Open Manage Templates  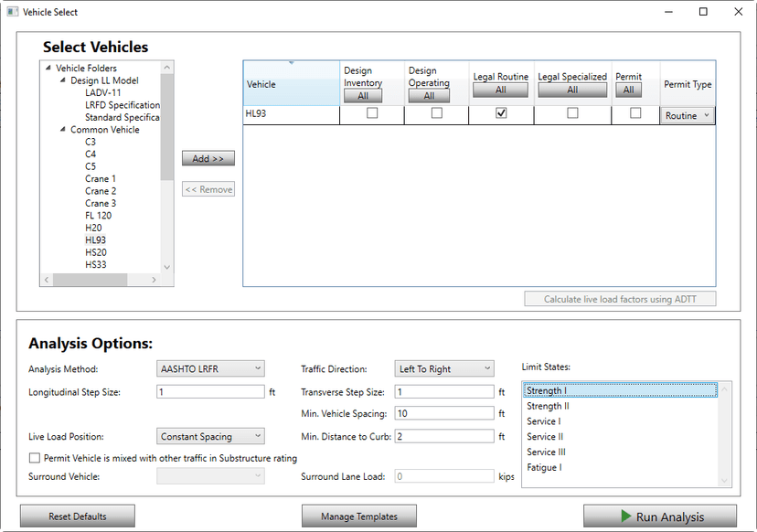point(358,516)
